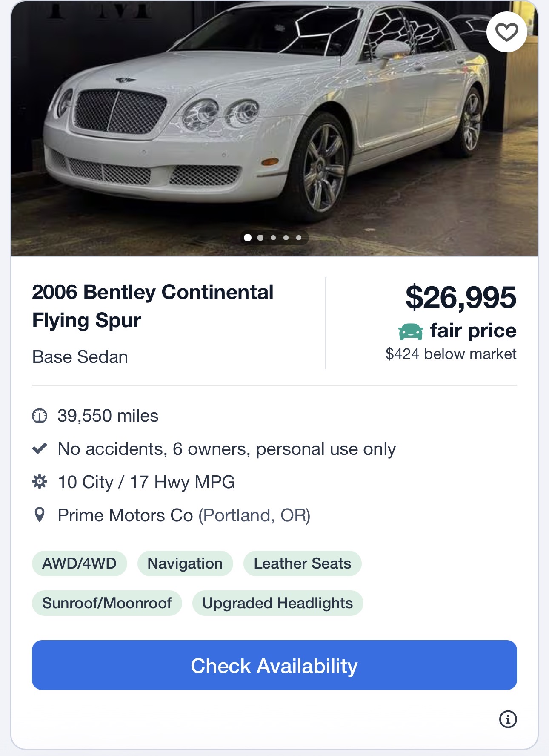Click the engine MPG gear icon

coord(40,482)
